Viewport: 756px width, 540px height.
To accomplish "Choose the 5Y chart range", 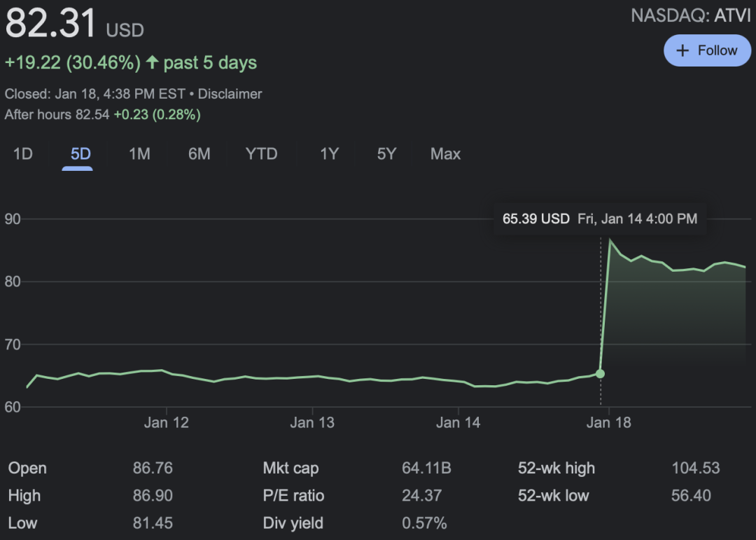I will pos(386,154).
